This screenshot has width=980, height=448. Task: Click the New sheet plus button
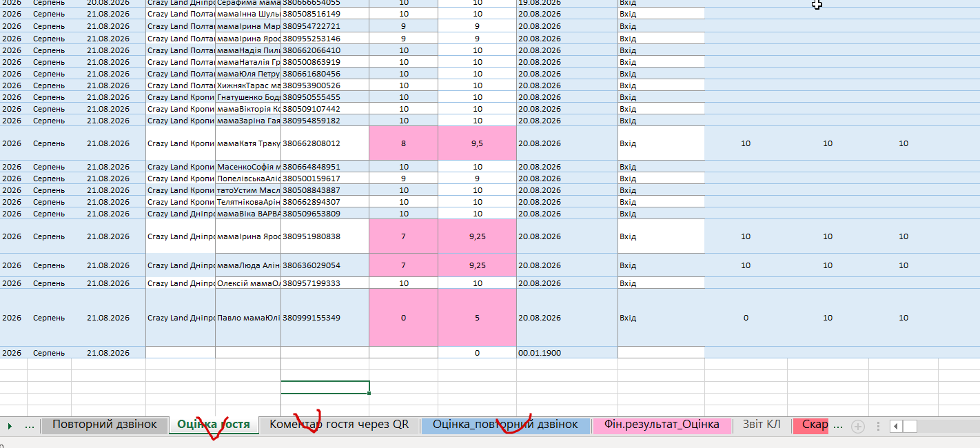coord(858,426)
